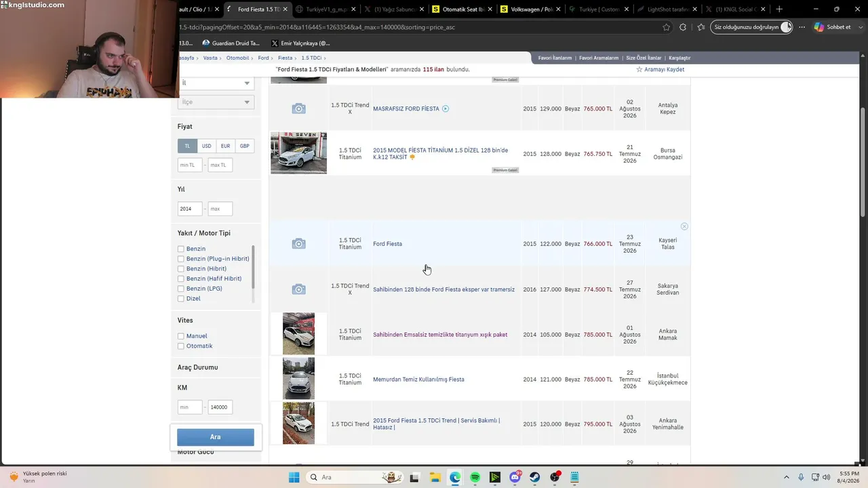This screenshot has width=868, height=488.
Task: Click the minimum price (min TL) field
Action: coord(190,165)
